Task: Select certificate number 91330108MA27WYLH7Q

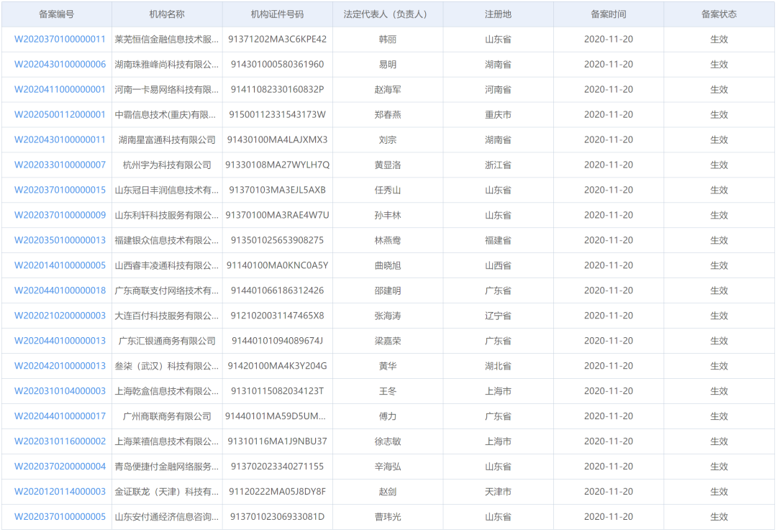Action: coord(278,165)
